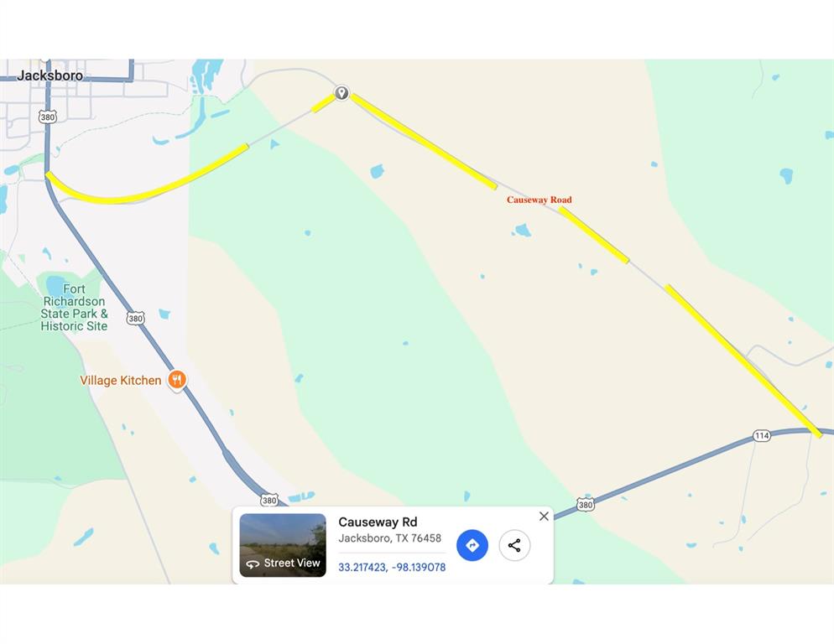Screen dimensions: 834x644
Task: Click the 380 shield left of info card
Action: tap(269, 501)
